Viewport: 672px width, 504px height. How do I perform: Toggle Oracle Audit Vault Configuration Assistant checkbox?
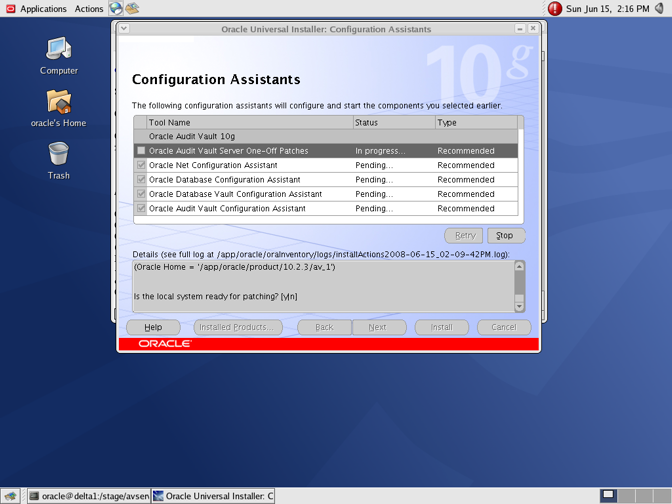pos(141,208)
